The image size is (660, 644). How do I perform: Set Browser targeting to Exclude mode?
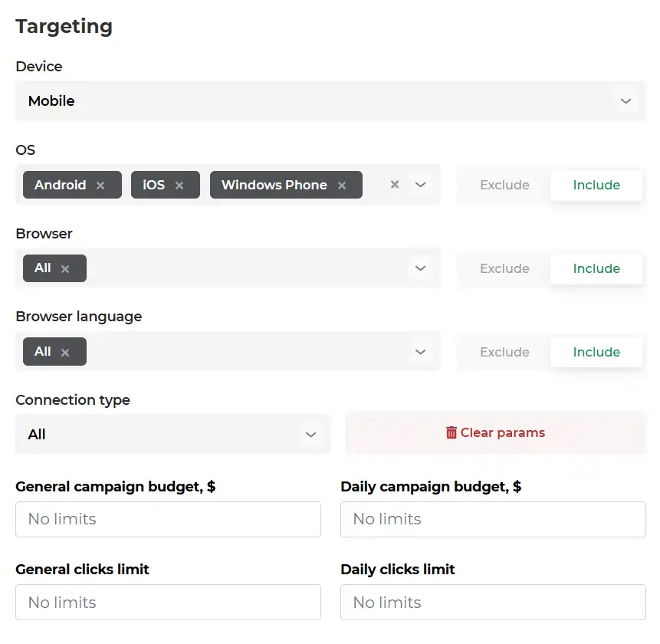coord(504,268)
